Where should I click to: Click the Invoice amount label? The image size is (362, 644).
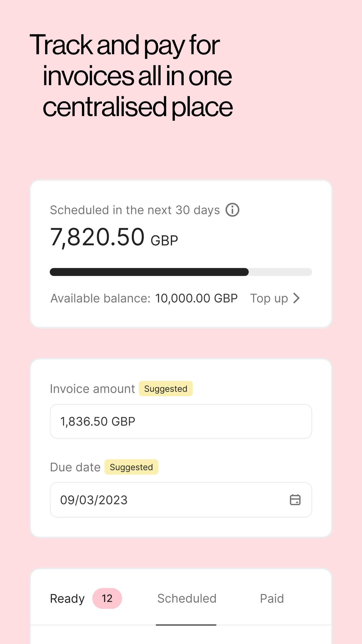[92, 389]
